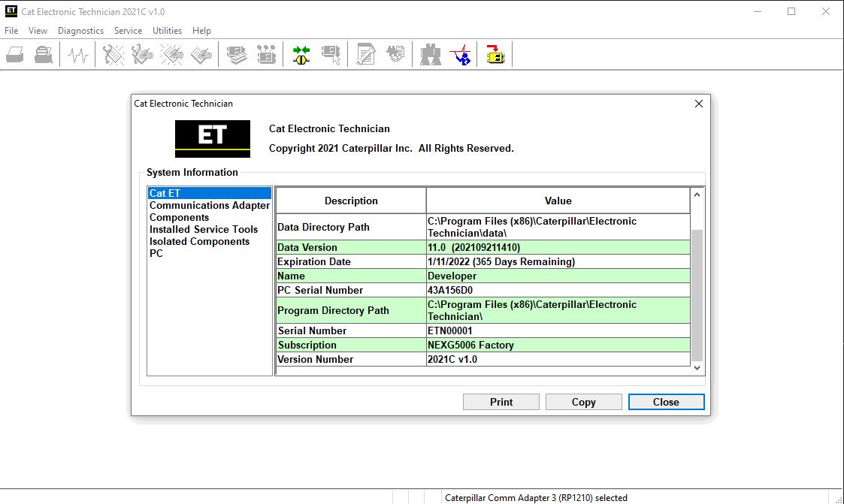Open Print Preview from the toolbar
Viewport: 844px width, 504px height.
tap(43, 53)
